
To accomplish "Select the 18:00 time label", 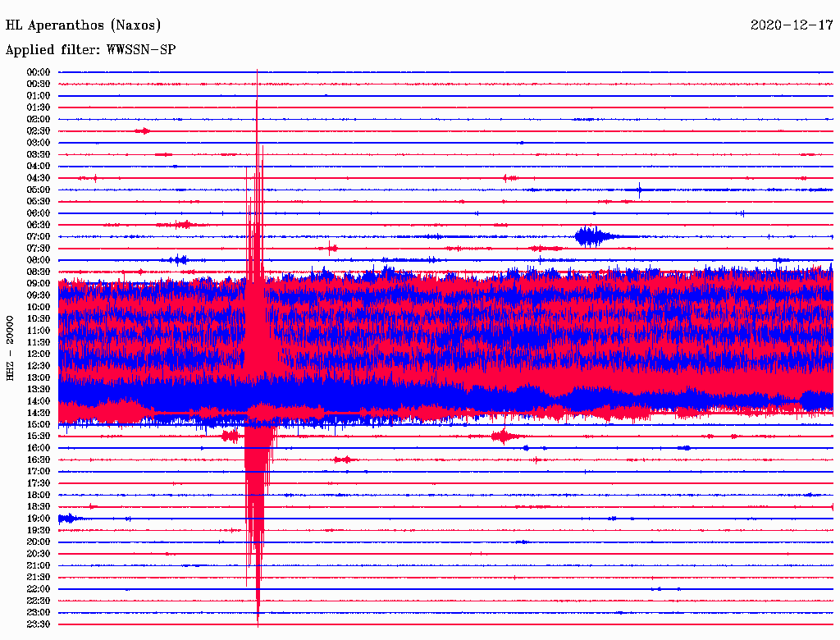I will point(39,496).
